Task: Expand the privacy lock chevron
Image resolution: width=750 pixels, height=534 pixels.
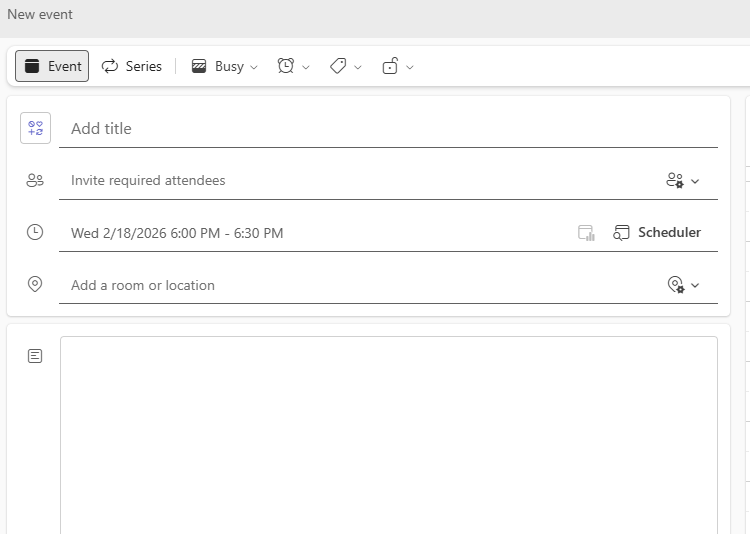Action: click(x=410, y=67)
